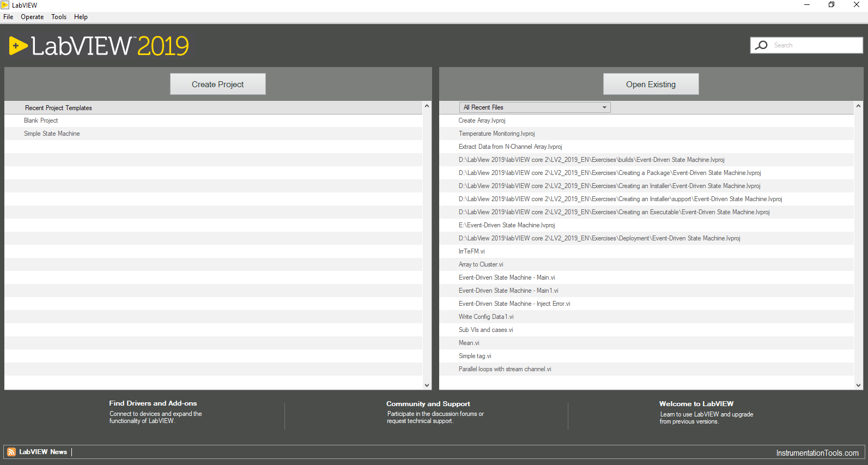Click the LabVIEW News label
868x465 pixels.
click(x=43, y=452)
